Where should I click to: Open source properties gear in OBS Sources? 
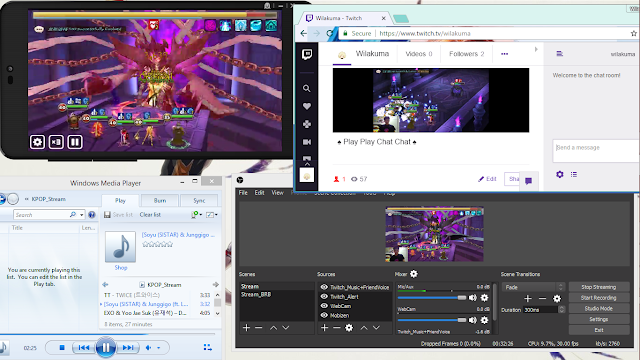click(349, 328)
